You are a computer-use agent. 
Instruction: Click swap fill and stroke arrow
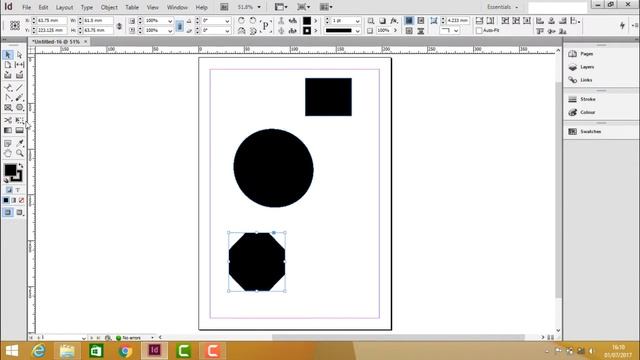coord(20,166)
